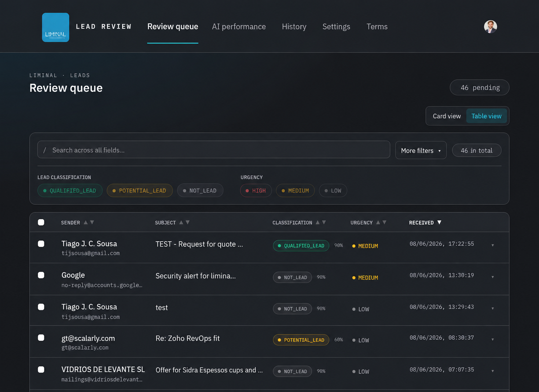Select the Google security alert row checkbox

[41, 275]
